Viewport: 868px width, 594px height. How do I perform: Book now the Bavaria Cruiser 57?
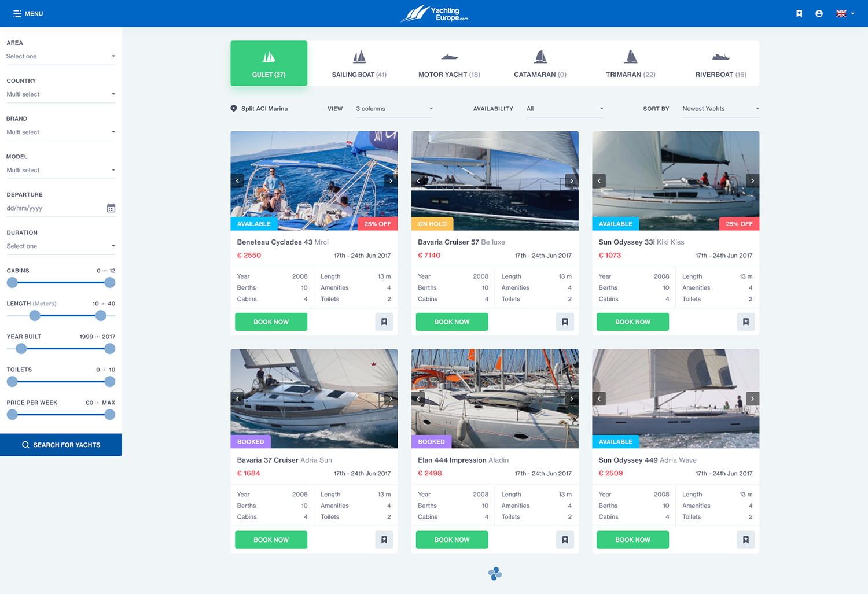(452, 322)
